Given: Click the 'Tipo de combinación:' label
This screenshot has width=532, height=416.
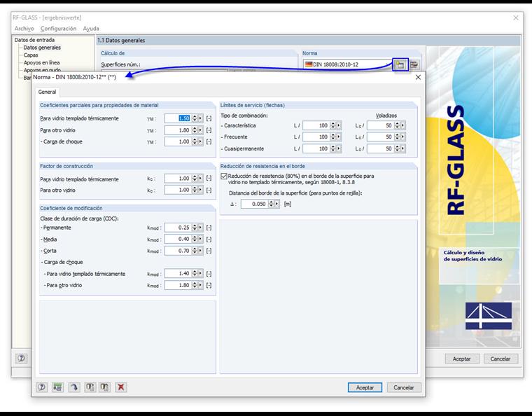Looking at the screenshot, I should (x=244, y=116).
